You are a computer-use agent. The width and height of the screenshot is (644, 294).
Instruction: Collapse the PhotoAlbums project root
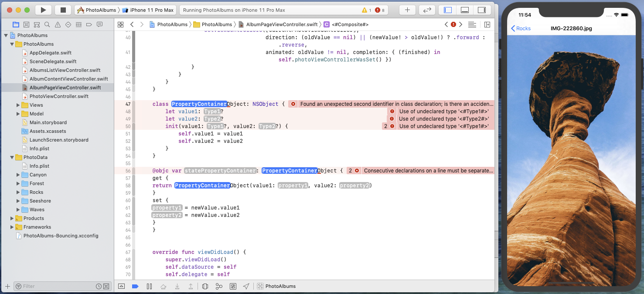click(6, 35)
